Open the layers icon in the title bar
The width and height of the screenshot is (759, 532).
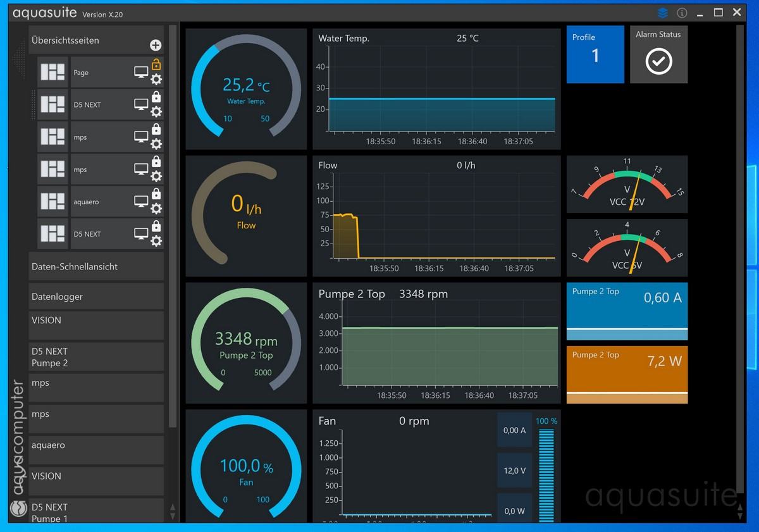click(x=663, y=13)
